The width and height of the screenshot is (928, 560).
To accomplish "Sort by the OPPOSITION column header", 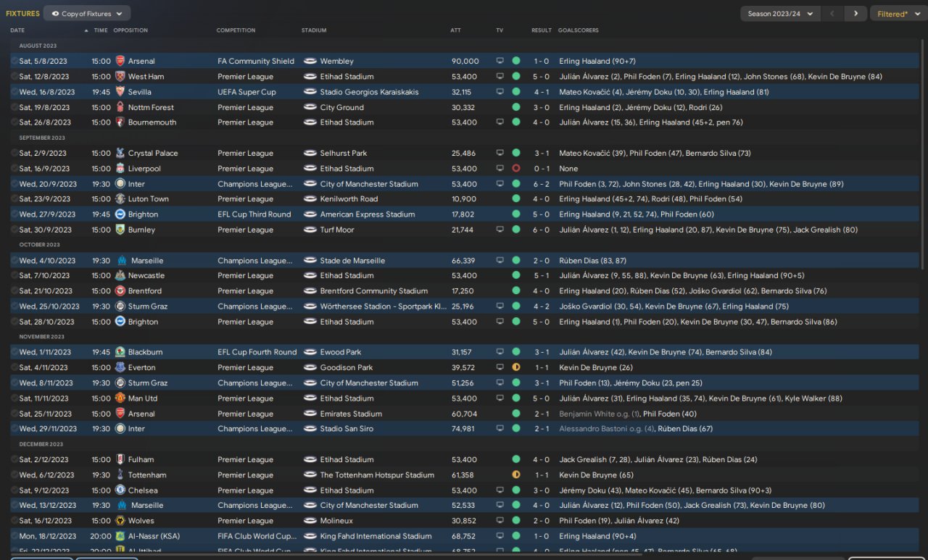I will pos(130,30).
